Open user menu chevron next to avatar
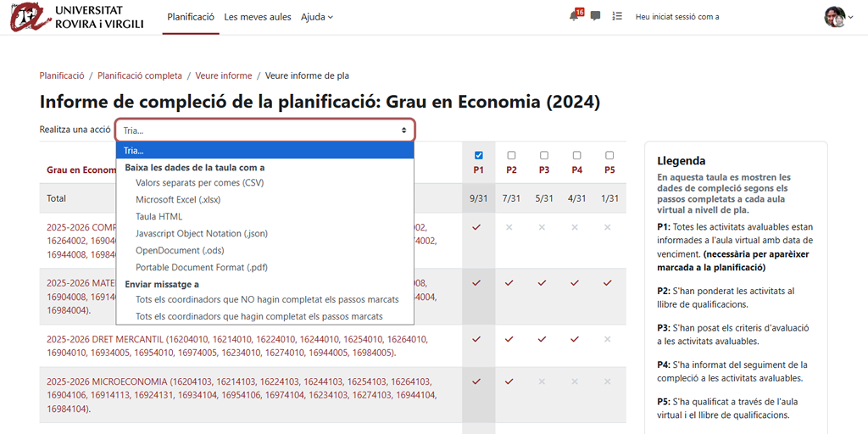This screenshot has height=434, width=868. pos(850,17)
